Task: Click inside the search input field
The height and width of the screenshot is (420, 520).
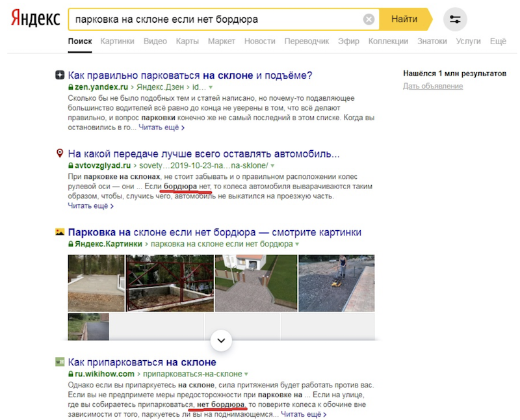Action: 214,20
